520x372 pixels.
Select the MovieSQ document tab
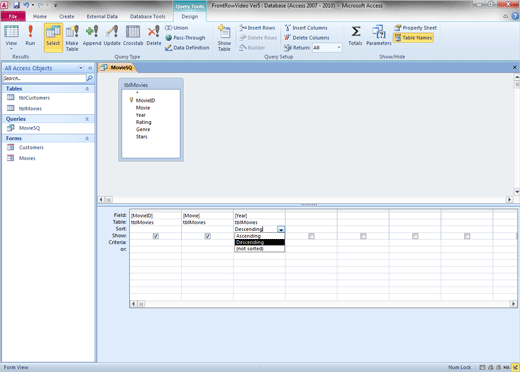coord(117,68)
